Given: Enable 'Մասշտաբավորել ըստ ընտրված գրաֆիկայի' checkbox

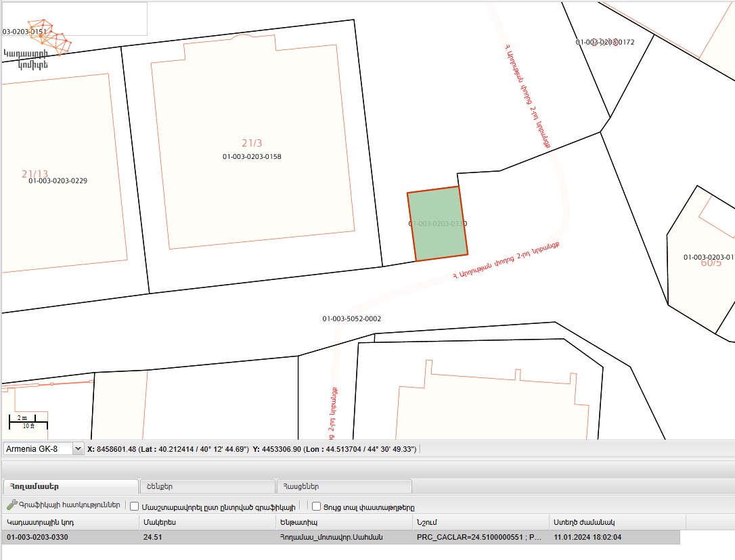Looking at the screenshot, I should pos(135,506).
